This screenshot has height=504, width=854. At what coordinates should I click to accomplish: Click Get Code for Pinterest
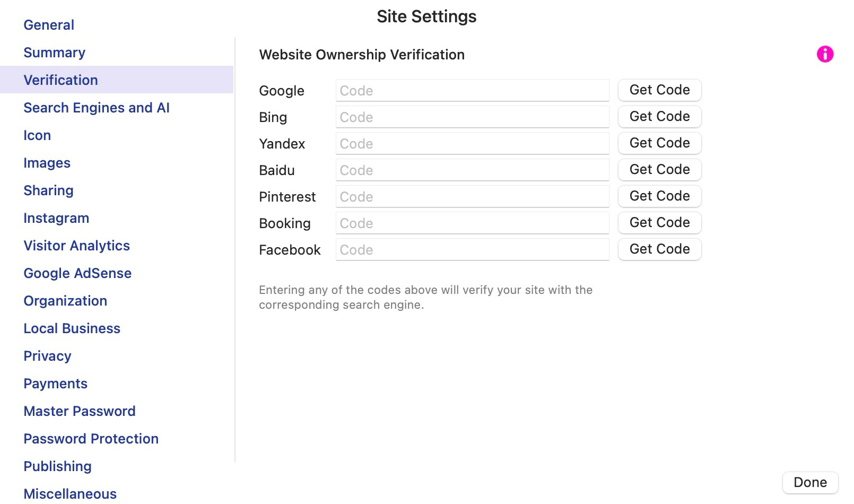click(659, 196)
